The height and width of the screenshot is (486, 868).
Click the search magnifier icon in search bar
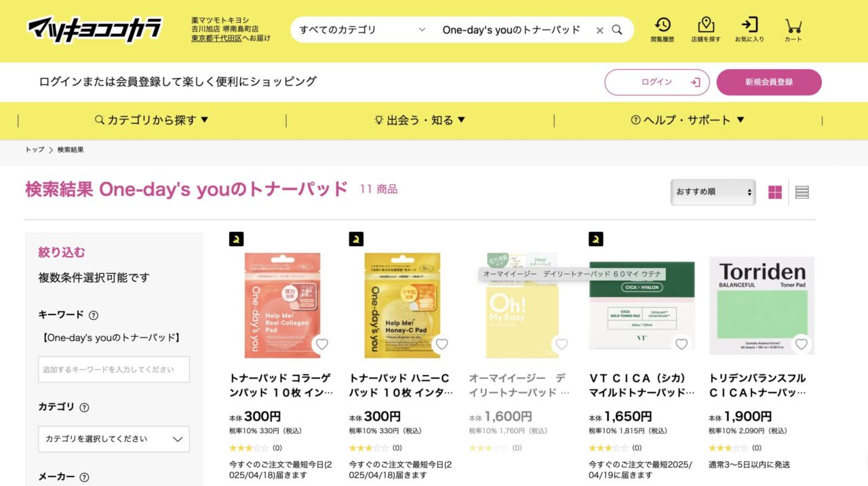[617, 30]
